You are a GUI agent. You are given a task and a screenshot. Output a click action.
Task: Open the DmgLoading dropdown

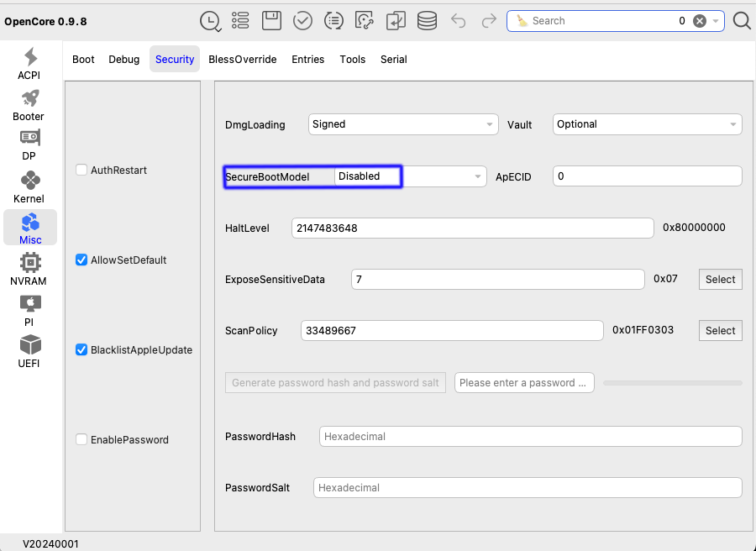pos(403,124)
